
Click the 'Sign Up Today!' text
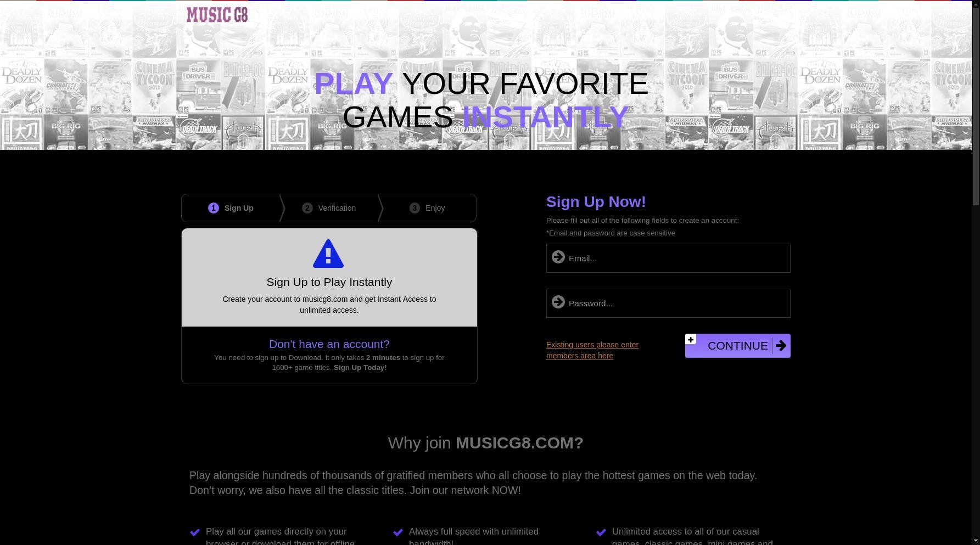(x=360, y=368)
